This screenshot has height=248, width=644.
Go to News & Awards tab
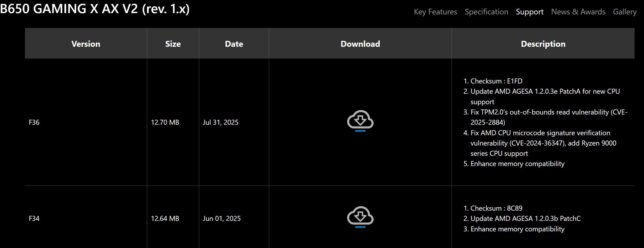click(578, 12)
